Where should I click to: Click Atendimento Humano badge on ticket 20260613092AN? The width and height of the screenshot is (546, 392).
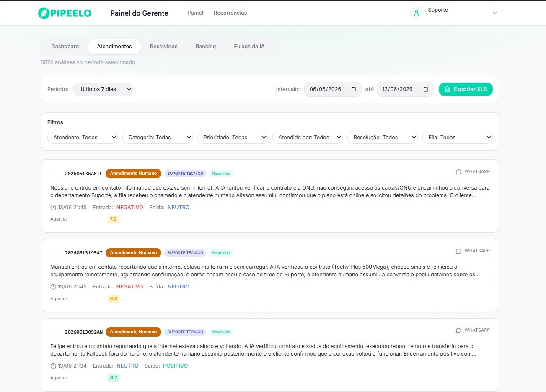point(133,332)
